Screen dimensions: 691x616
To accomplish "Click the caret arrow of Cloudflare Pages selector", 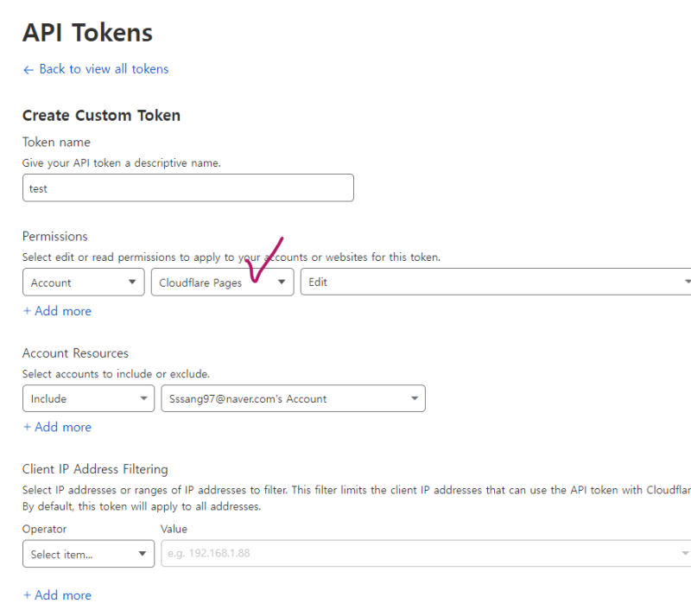I will pyautogui.click(x=282, y=283).
